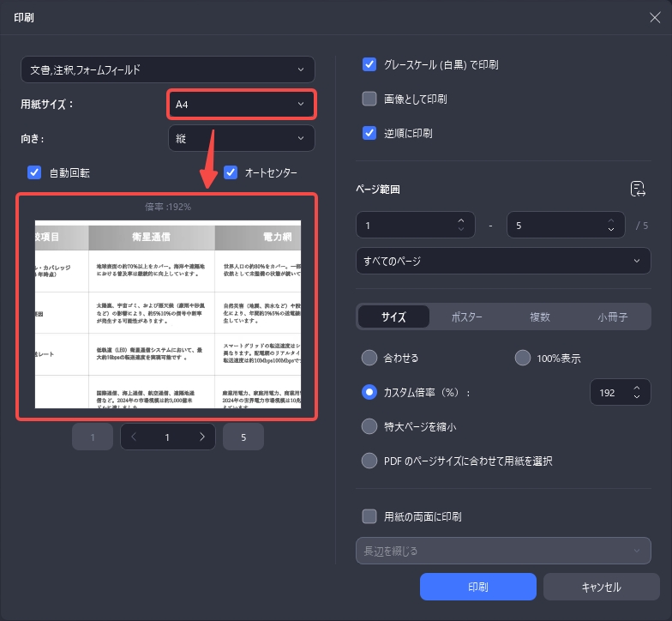Toggle 自動回転 checkbox

pos(34,172)
